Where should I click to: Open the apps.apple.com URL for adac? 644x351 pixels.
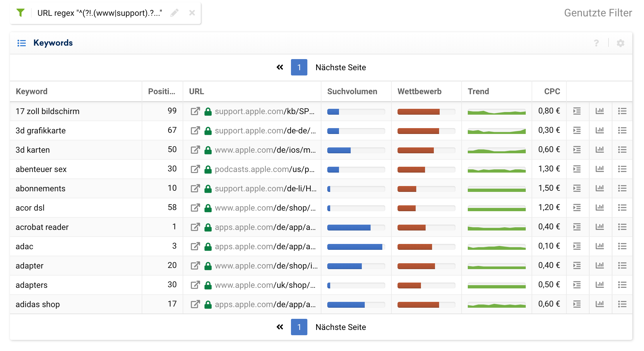point(265,246)
